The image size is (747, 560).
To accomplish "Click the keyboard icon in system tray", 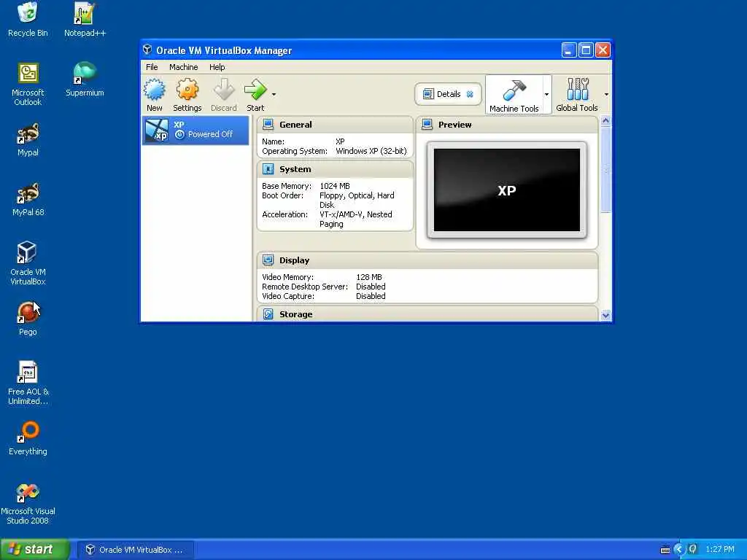I will pyautogui.click(x=665, y=550).
